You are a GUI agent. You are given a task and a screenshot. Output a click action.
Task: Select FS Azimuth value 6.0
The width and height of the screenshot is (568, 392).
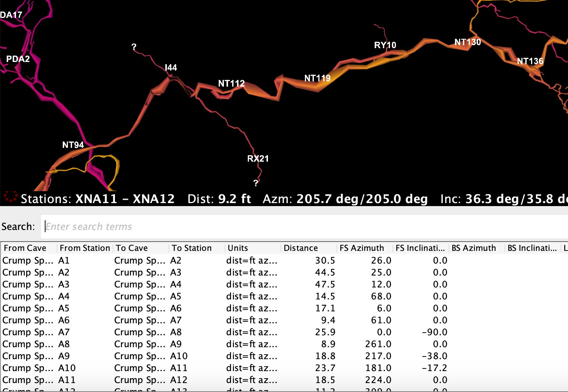tap(384, 308)
